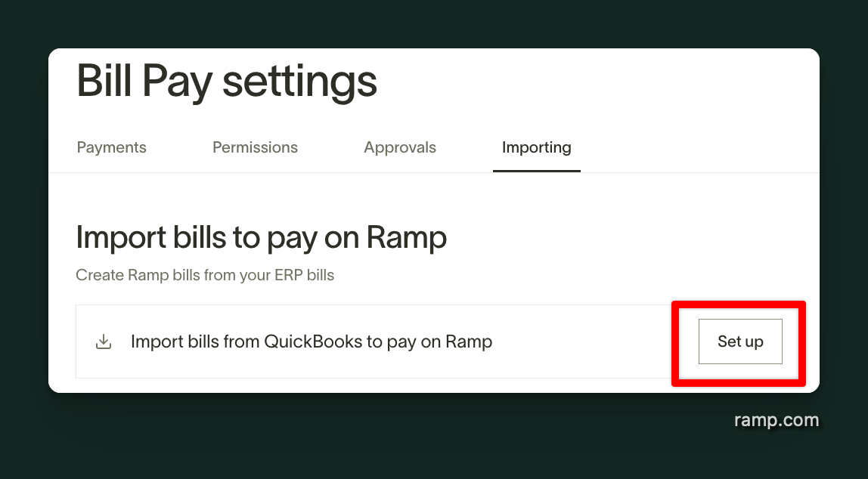
Task: Open the Permissions tab
Action: coord(255,147)
